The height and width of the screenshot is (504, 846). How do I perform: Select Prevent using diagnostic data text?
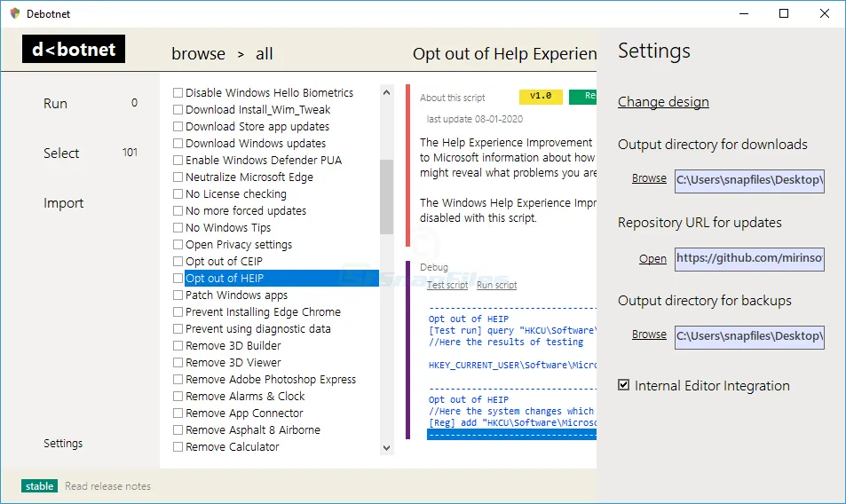pyautogui.click(x=258, y=329)
